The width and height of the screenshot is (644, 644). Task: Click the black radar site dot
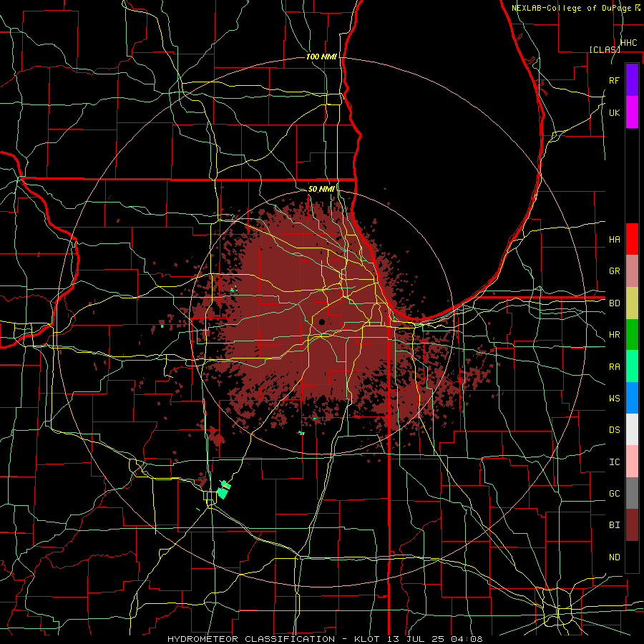(322, 321)
